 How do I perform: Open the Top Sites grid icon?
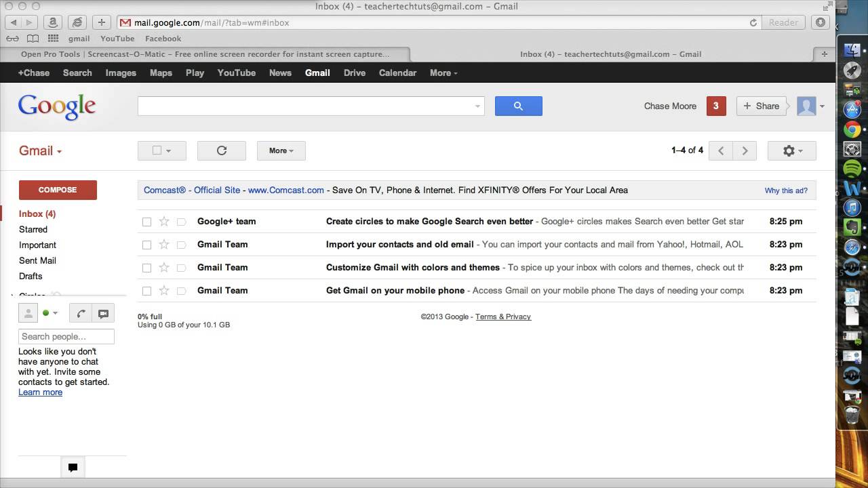pyautogui.click(x=53, y=39)
